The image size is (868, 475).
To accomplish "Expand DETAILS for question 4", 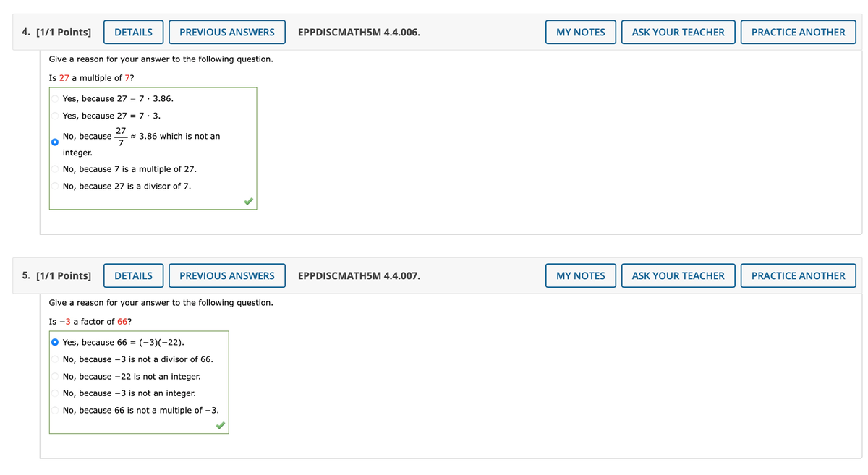I will tap(133, 32).
